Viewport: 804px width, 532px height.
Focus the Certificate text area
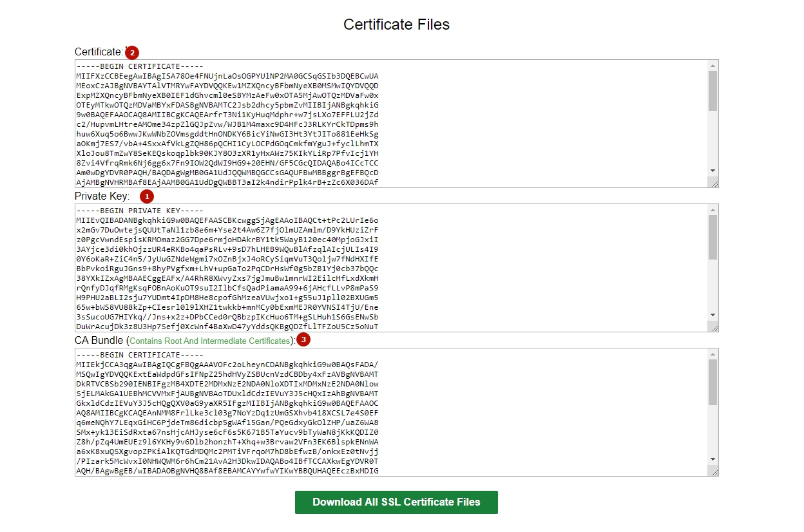point(387,124)
